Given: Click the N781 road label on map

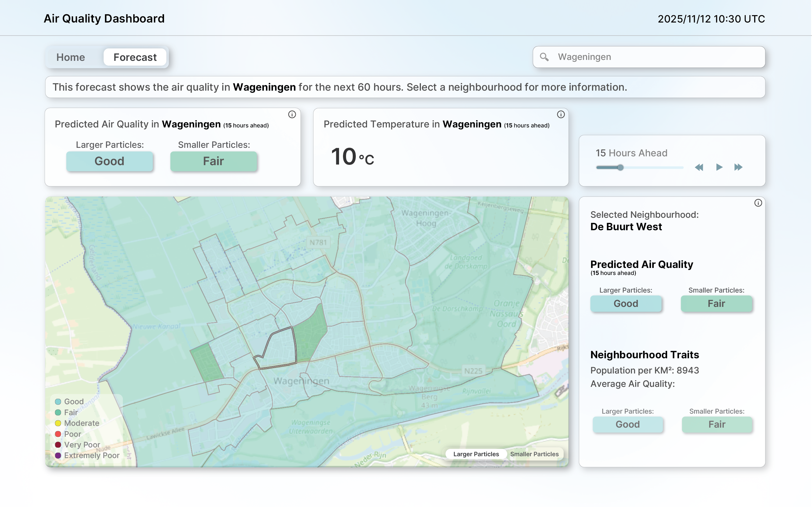Looking at the screenshot, I should 318,242.
